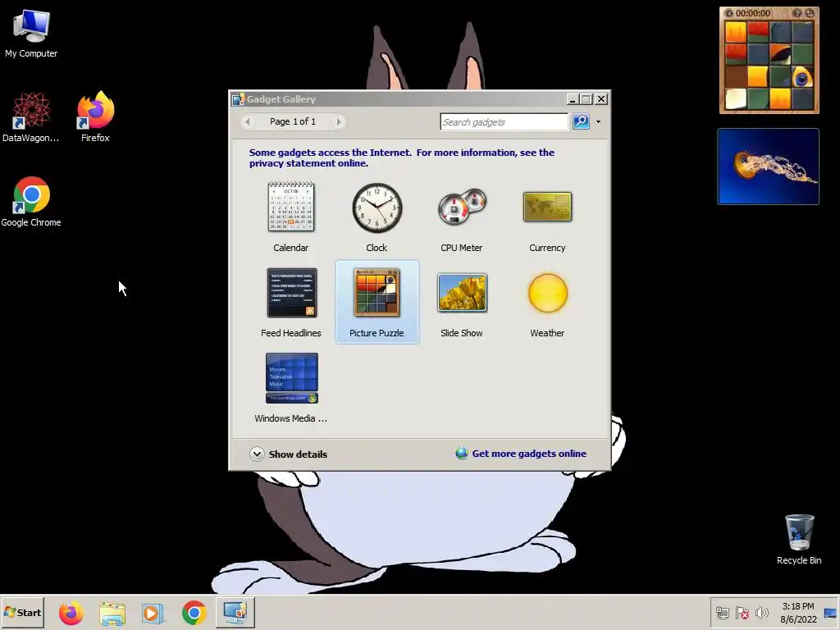Launch Firefox from the taskbar
Viewport: 840px width, 630px height.
[71, 613]
